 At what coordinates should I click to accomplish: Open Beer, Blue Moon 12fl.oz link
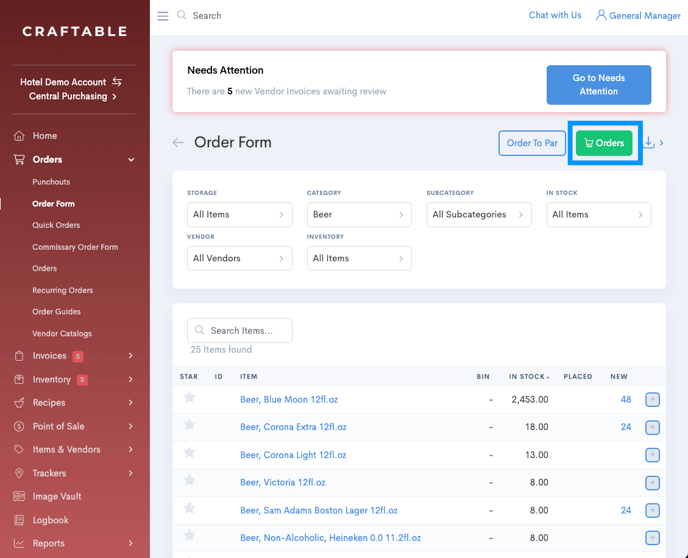289,400
